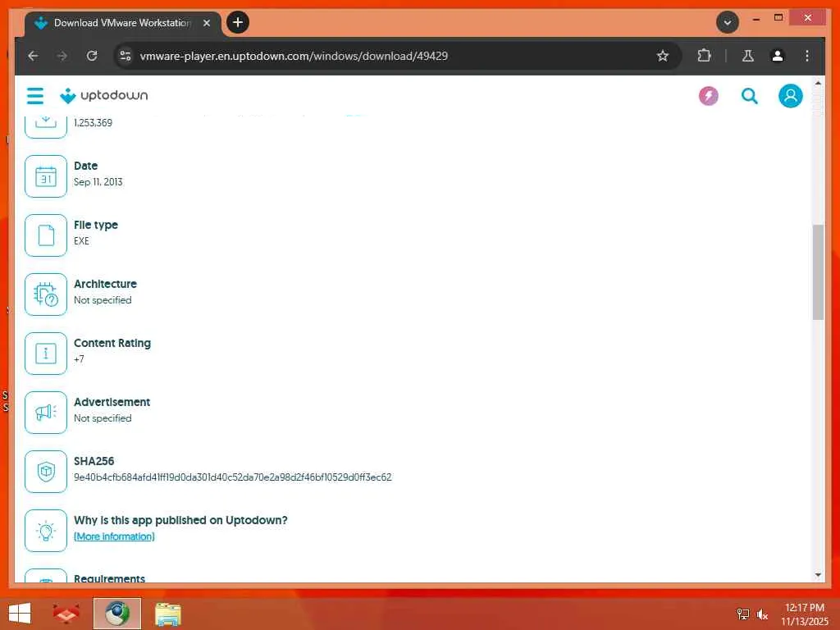The image size is (840, 630).
Task: Click the 'Requirements' heading
Action: tap(109, 578)
